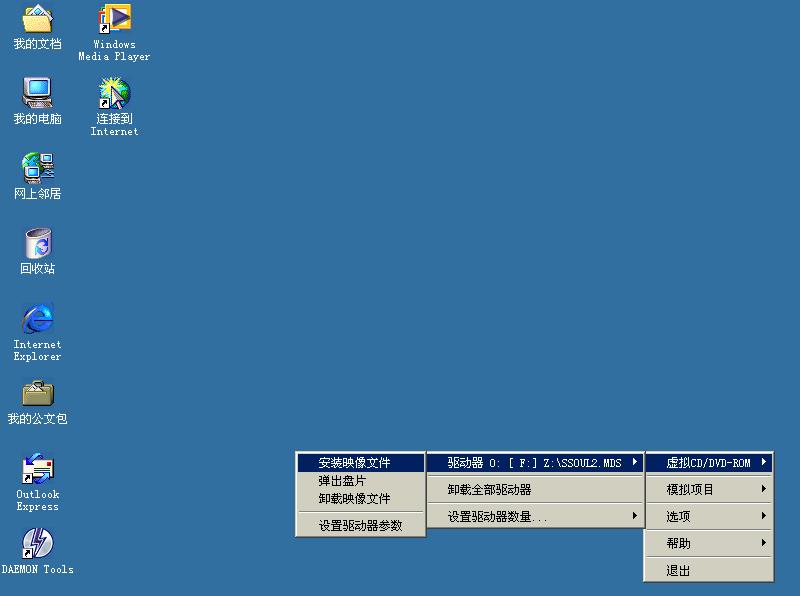Select the 我的公文包 briefcase icon
The width and height of the screenshot is (800, 596).
(x=37, y=403)
